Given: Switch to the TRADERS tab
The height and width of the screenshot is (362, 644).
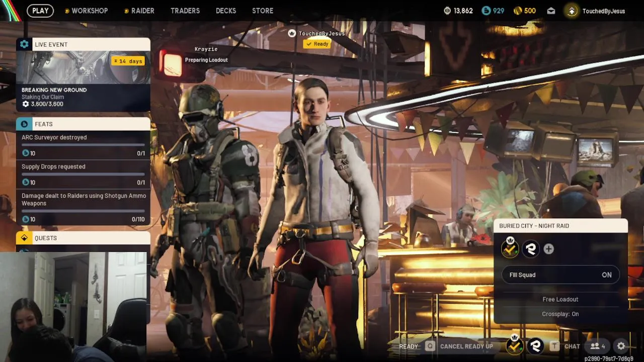Looking at the screenshot, I should [185, 11].
